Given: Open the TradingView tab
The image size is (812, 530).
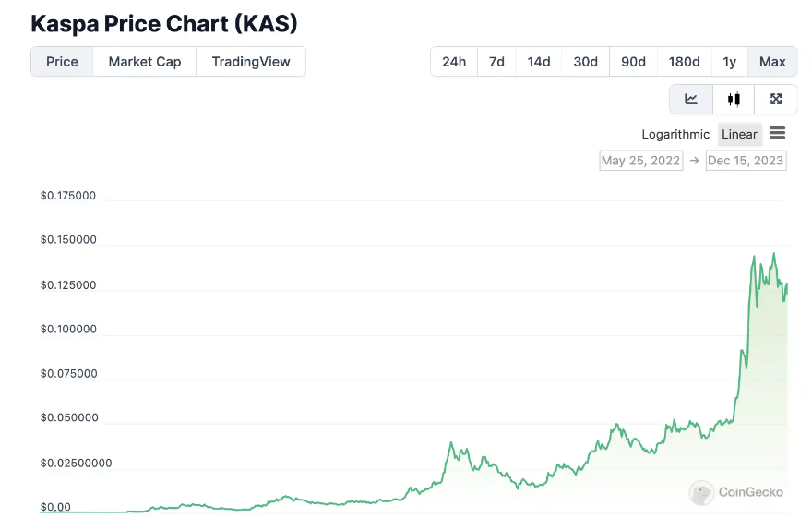Looking at the screenshot, I should pyautogui.click(x=251, y=62).
